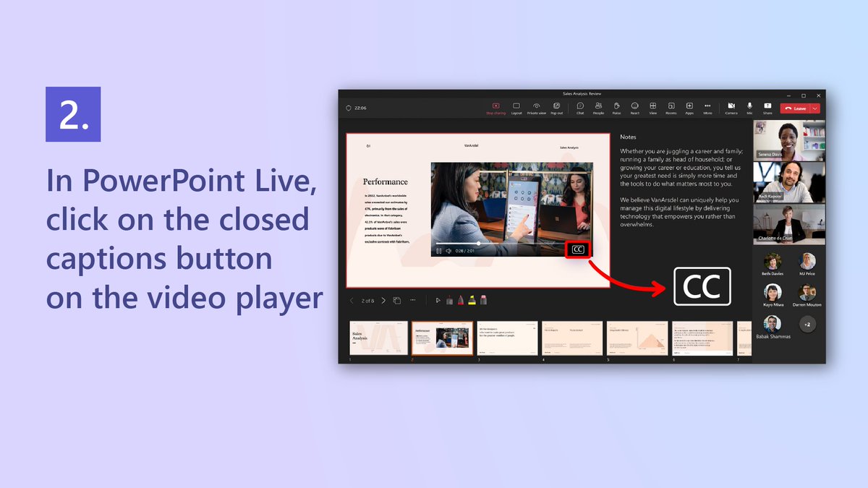Screen dimensions: 868x488
Task: Select the eraser annotation tool
Action: pos(484,299)
